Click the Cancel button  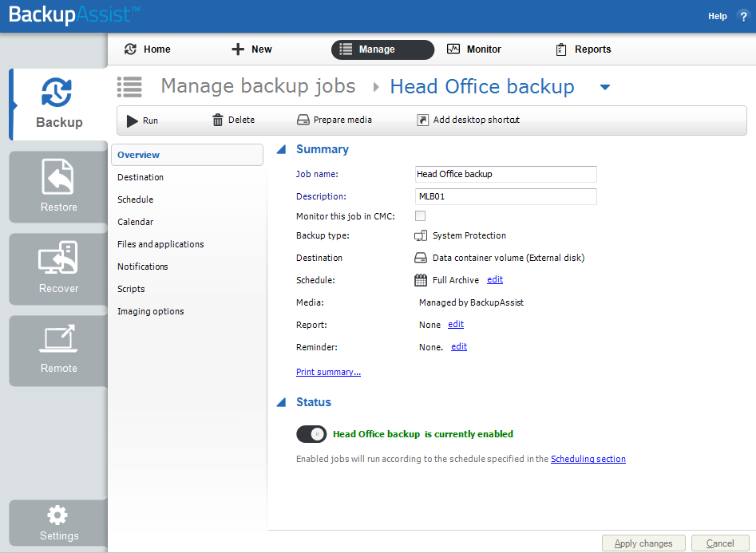pos(720,543)
